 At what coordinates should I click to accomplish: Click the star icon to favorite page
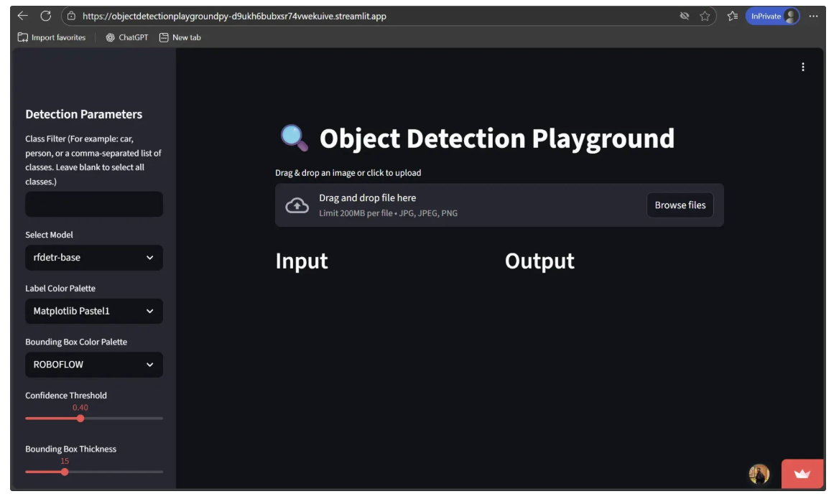point(705,16)
